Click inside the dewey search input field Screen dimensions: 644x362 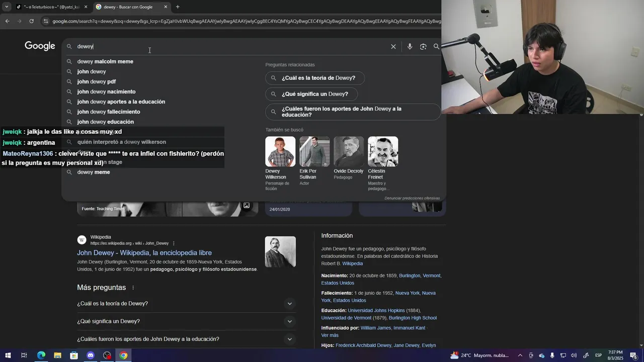tap(231, 46)
